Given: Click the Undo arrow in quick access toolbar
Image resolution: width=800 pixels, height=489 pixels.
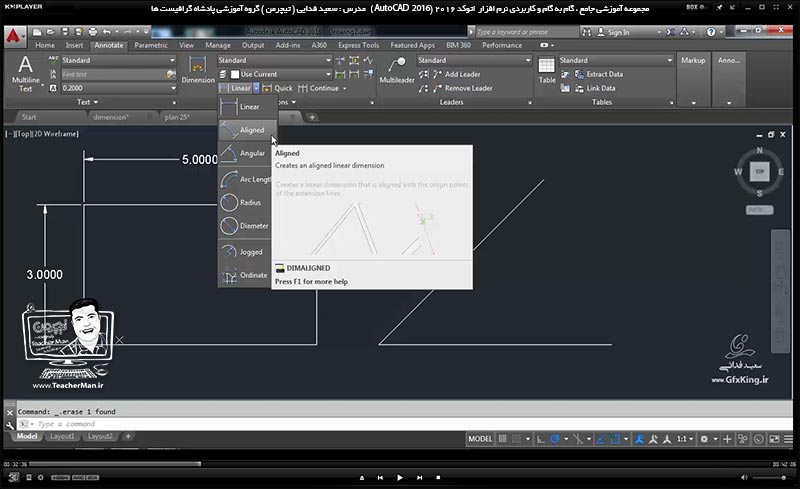Looking at the screenshot, I should (107, 32).
